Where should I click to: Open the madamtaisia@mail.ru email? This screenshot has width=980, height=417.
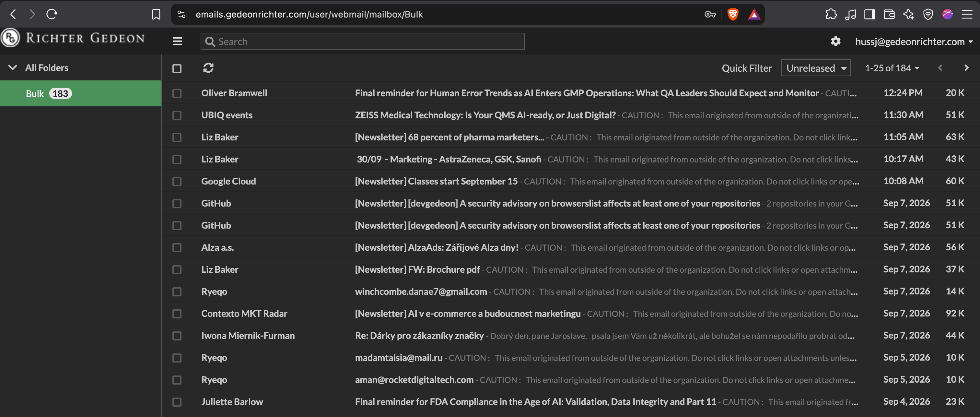[399, 358]
